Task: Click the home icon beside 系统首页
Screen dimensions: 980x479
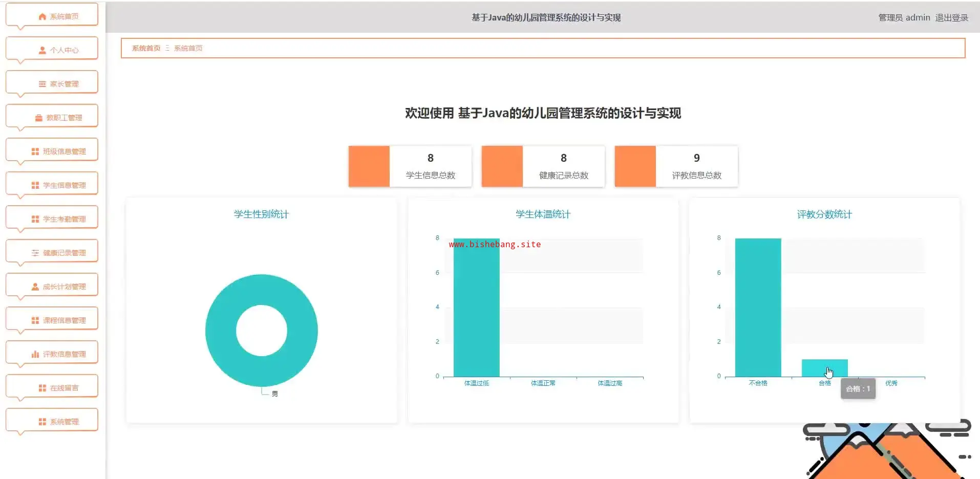Action: [x=42, y=17]
